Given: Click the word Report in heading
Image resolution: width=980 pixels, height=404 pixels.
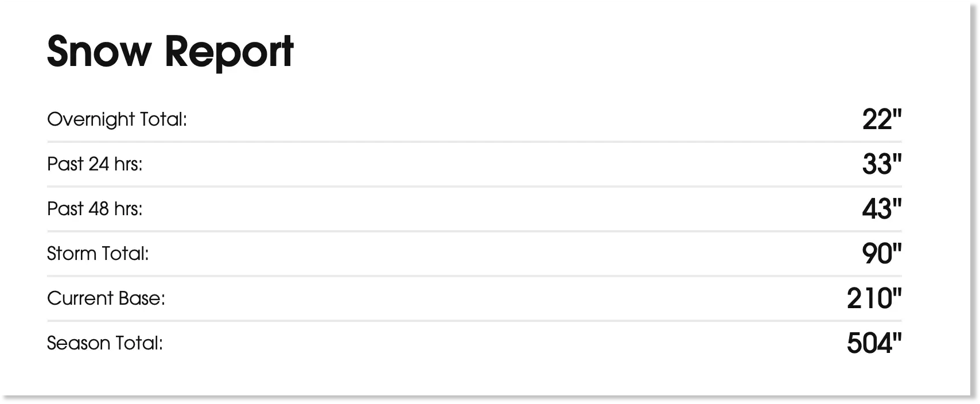Looking at the screenshot, I should click(x=230, y=52).
